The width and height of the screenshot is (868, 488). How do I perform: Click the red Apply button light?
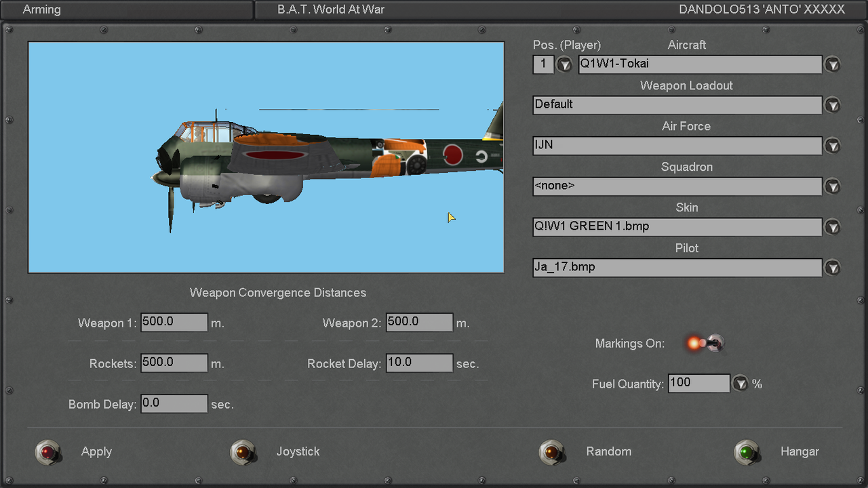tap(47, 452)
